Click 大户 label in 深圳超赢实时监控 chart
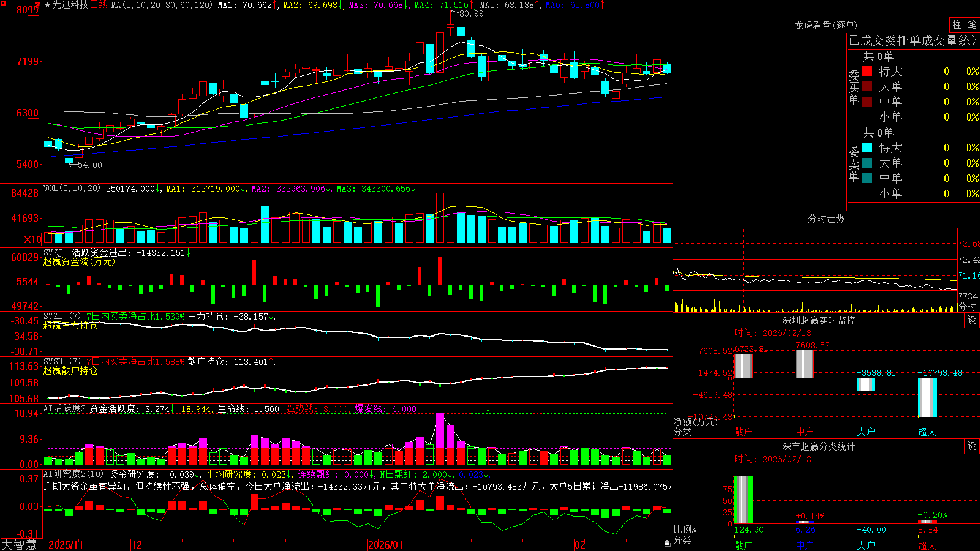Viewport: 980px width, 551px height. tap(866, 432)
